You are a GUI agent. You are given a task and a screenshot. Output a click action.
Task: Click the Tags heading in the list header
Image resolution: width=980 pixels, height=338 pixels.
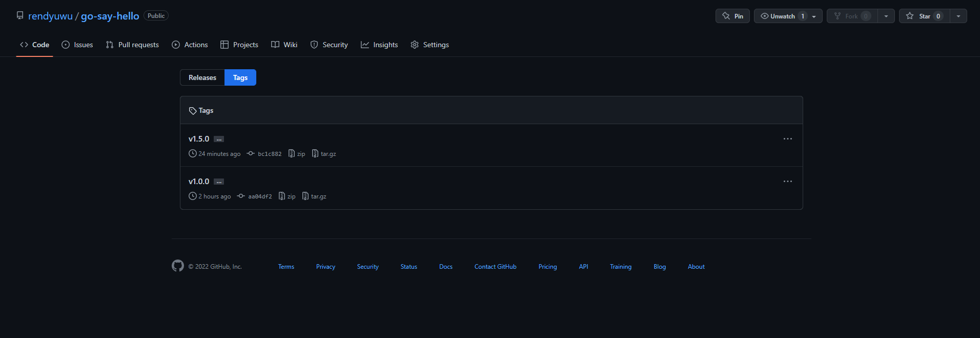(206, 111)
